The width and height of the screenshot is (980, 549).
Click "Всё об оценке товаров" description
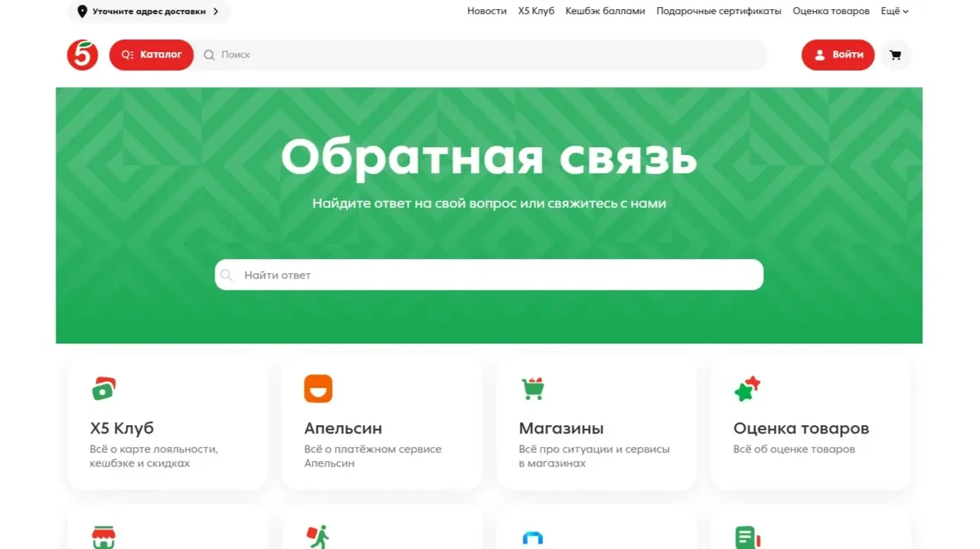coord(794,449)
